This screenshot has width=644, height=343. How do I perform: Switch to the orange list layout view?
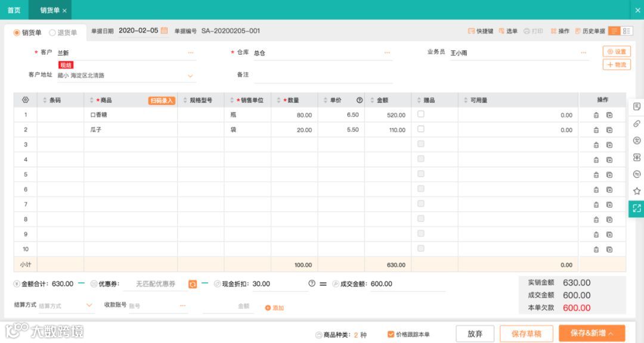point(614,31)
